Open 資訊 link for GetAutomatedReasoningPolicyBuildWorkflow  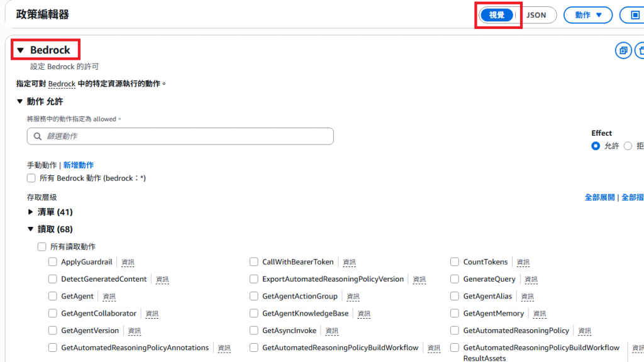[x=434, y=348]
